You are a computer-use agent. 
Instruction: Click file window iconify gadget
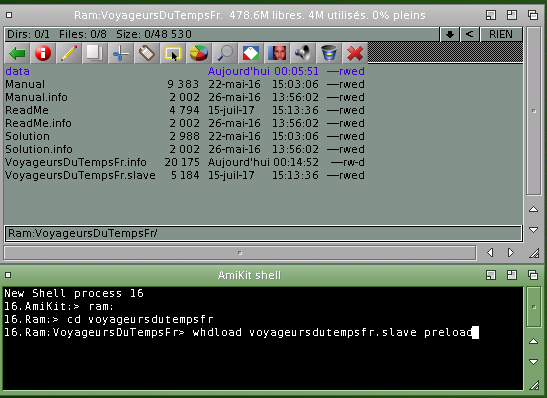(x=491, y=15)
